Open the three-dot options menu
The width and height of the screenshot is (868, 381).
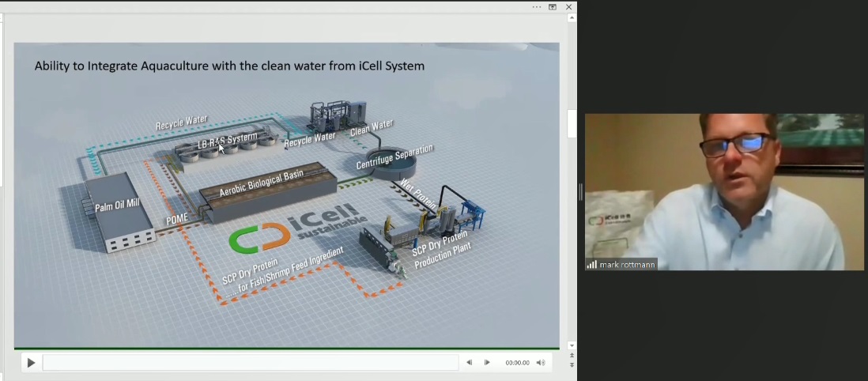click(x=537, y=6)
